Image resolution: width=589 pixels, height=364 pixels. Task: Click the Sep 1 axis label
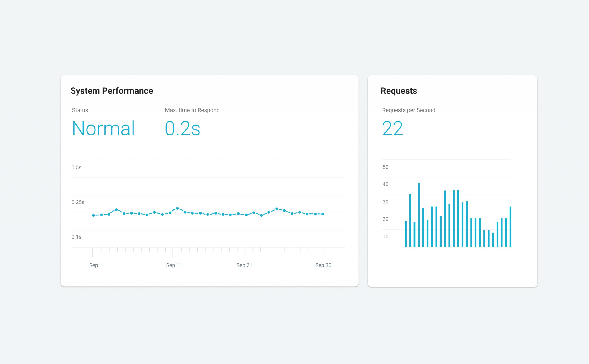click(95, 265)
